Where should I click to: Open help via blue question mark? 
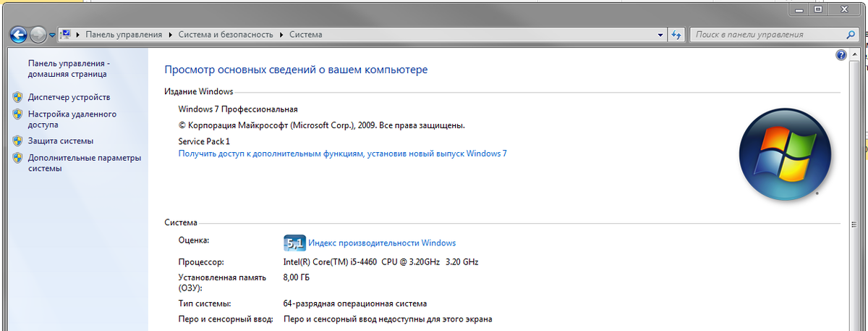(841, 55)
